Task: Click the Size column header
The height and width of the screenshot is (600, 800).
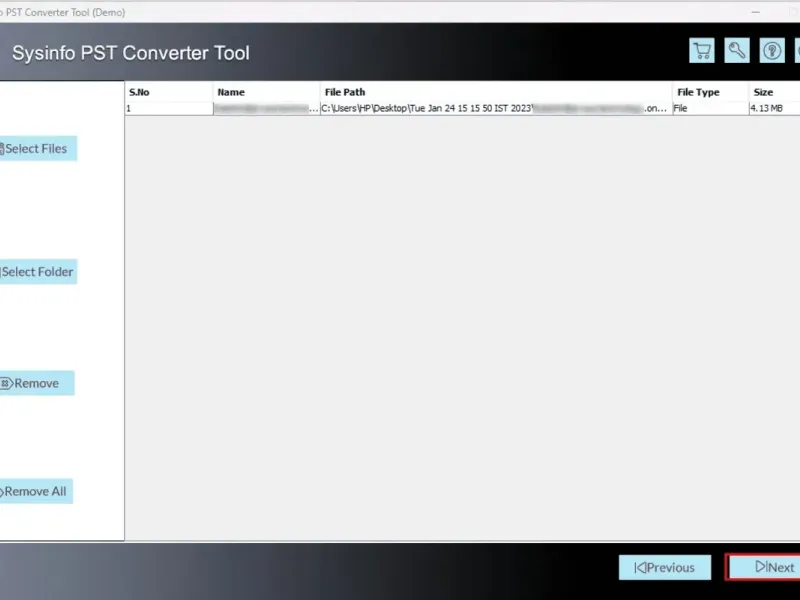Action: coord(774,92)
